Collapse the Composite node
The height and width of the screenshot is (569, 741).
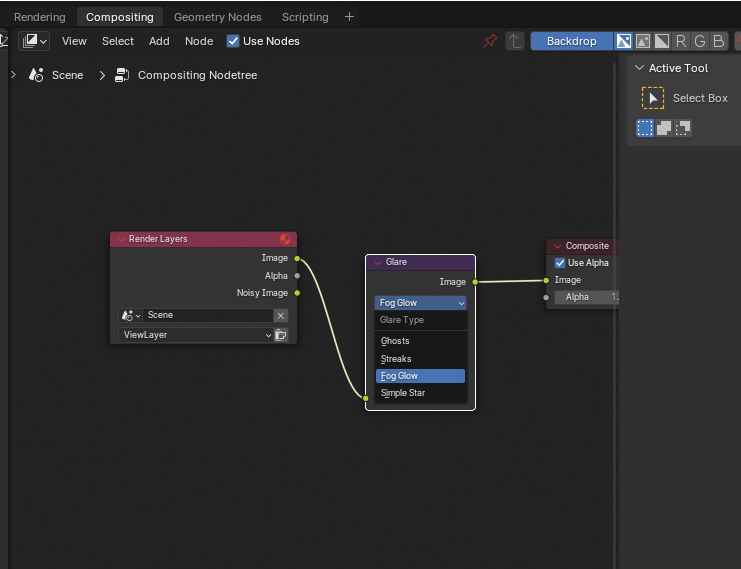tap(558, 246)
